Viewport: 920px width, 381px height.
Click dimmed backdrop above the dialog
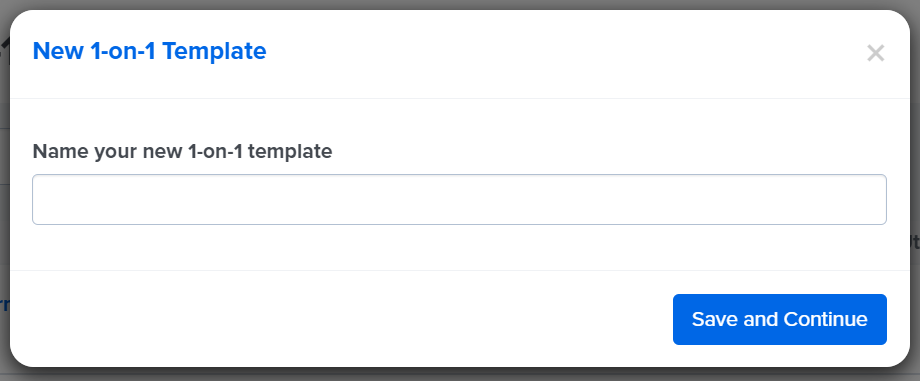coord(460,4)
